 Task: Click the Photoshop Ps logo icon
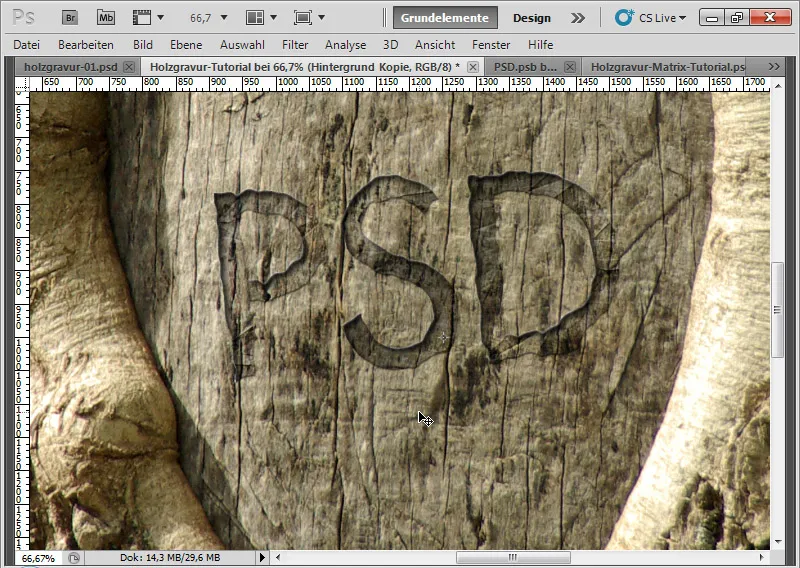(23, 18)
